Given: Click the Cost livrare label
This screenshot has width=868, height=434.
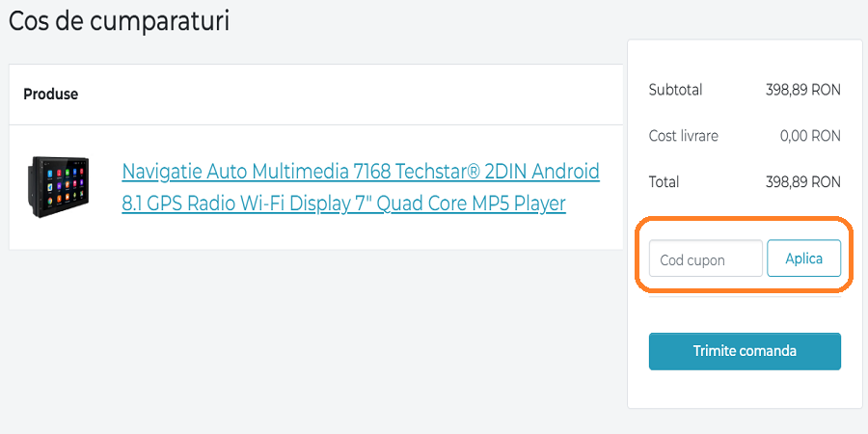Looking at the screenshot, I should point(683,136).
